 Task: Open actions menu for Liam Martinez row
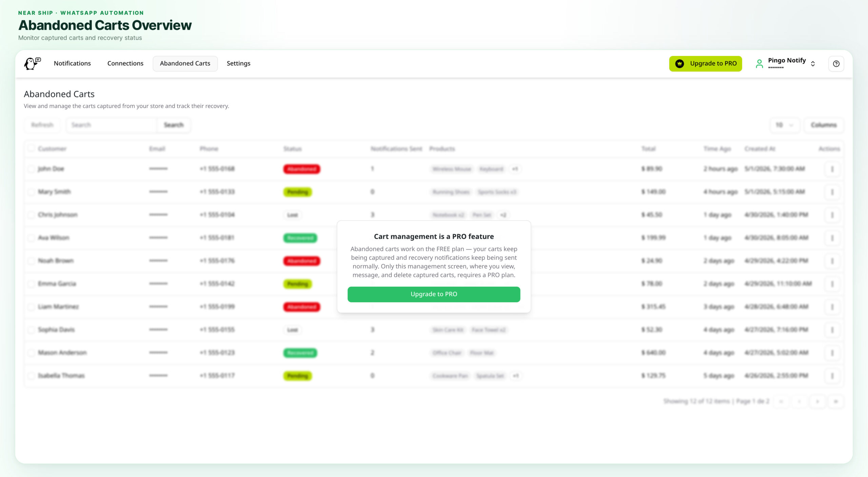point(832,307)
